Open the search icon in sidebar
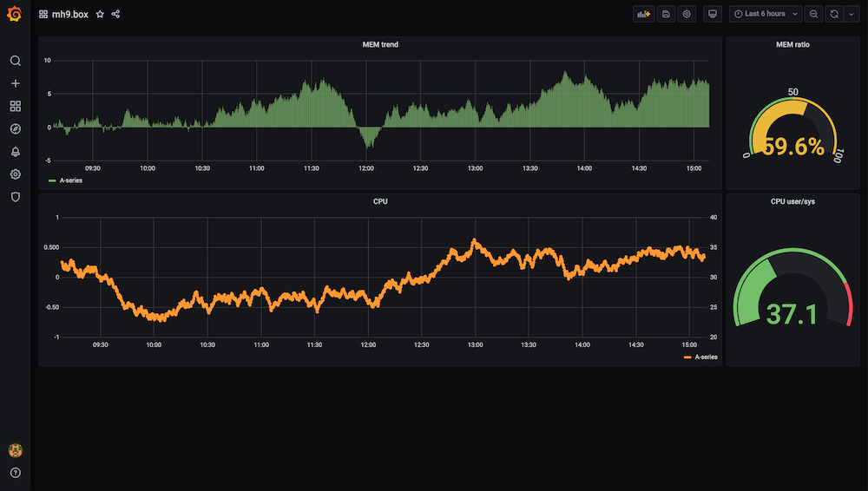This screenshot has width=868, height=491. (x=16, y=61)
